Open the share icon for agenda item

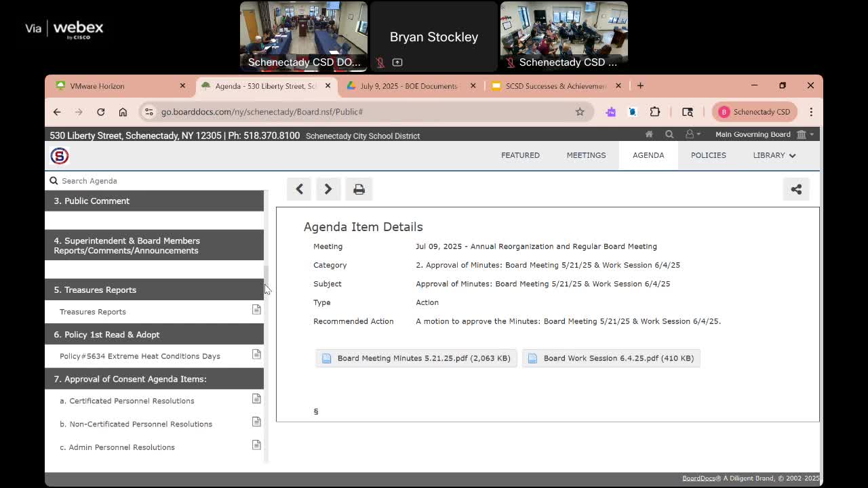coord(796,189)
